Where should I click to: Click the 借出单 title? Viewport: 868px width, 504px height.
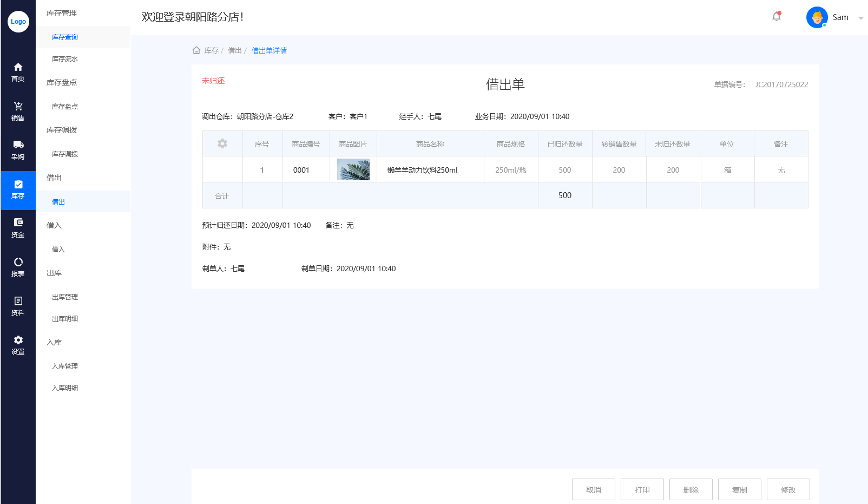point(505,84)
